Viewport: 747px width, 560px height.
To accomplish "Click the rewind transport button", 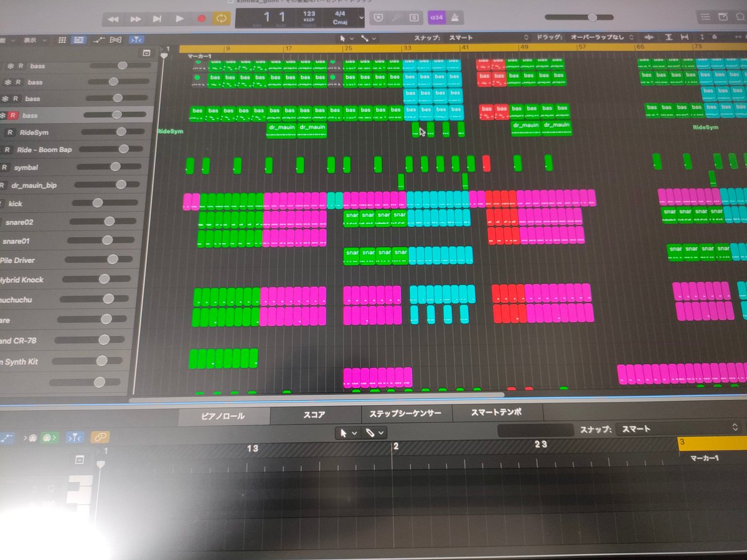I will 113,19.
